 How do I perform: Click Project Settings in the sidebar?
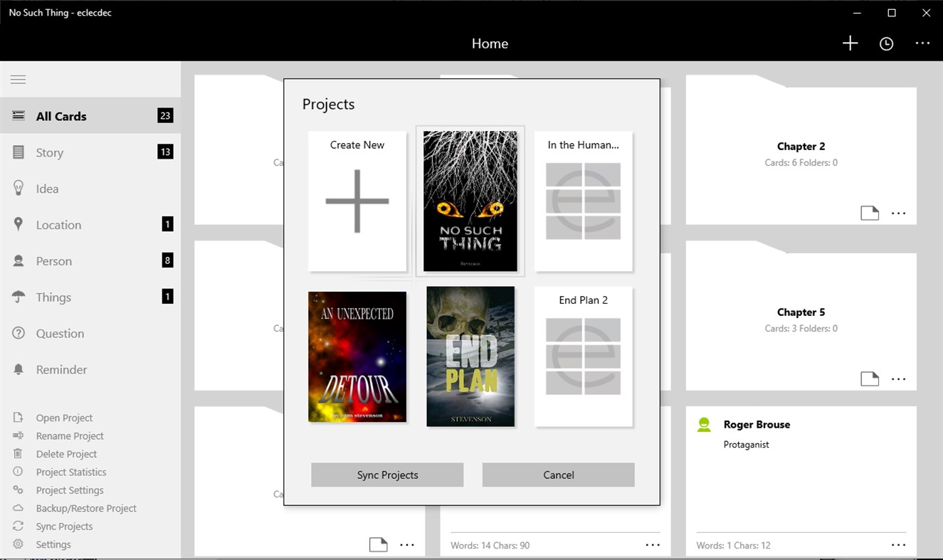70,490
